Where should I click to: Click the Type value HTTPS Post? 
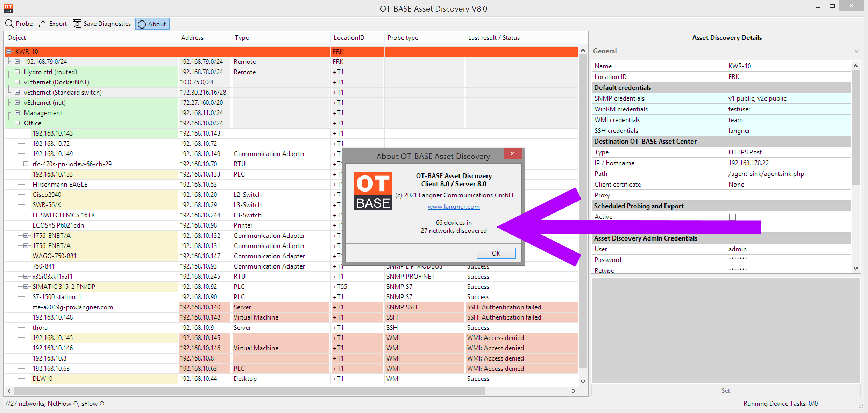click(x=788, y=152)
